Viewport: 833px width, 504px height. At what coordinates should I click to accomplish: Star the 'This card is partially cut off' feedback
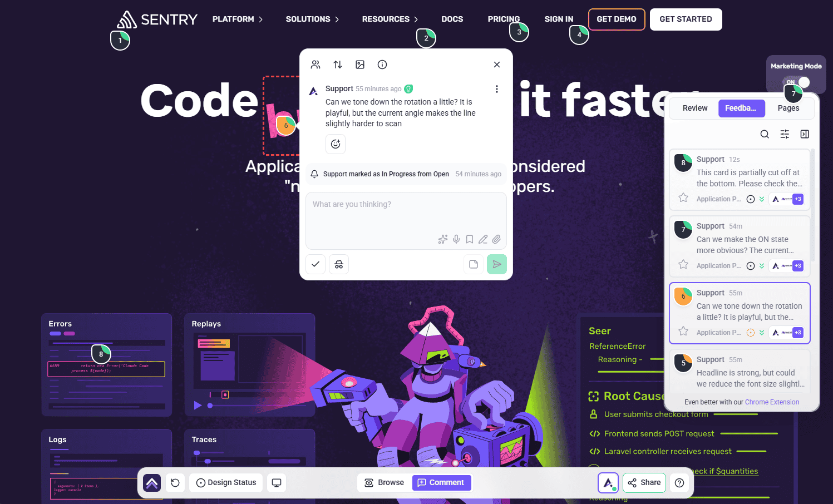click(x=683, y=197)
